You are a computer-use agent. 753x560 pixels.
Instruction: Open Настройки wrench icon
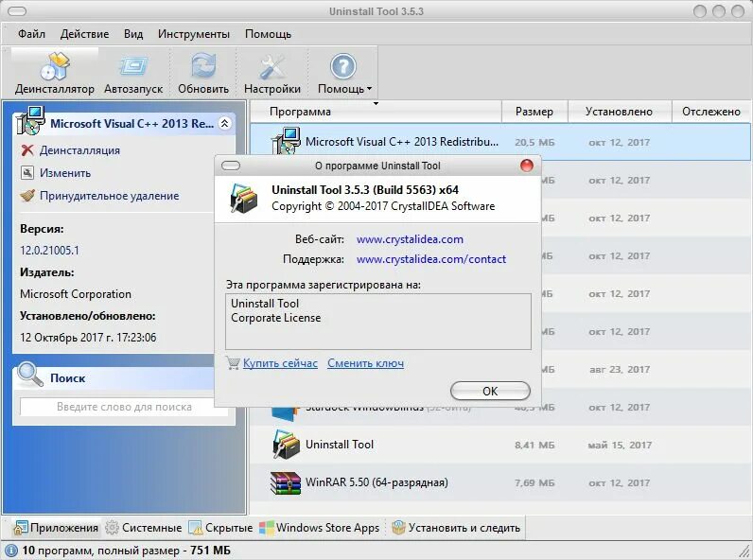click(272, 66)
